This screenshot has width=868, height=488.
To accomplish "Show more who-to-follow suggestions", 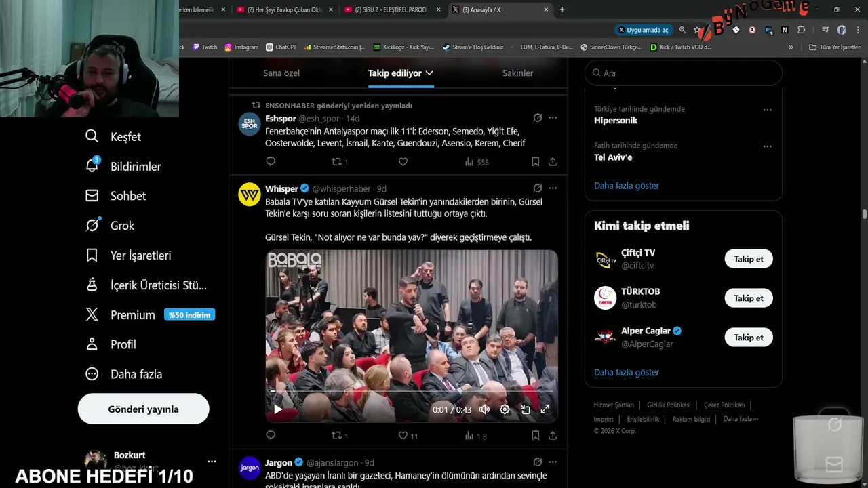I will 627,373.
